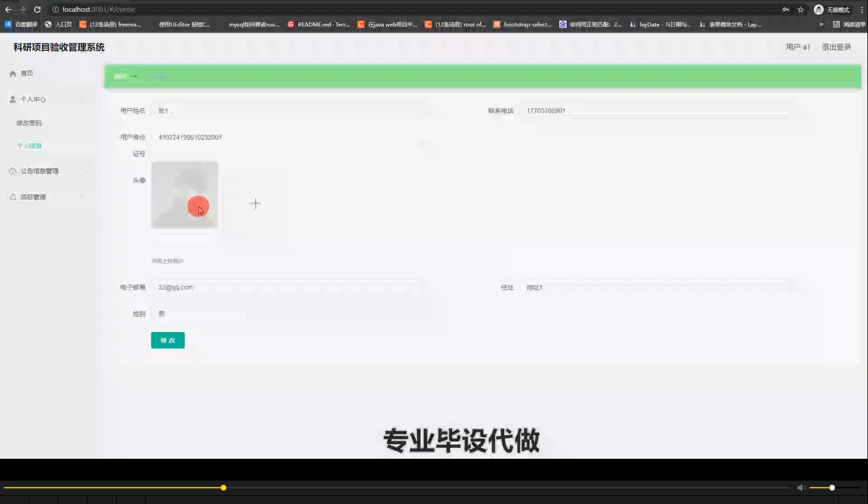Mute the video with the speaker icon
Image resolution: width=868 pixels, height=504 pixels.
800,487
